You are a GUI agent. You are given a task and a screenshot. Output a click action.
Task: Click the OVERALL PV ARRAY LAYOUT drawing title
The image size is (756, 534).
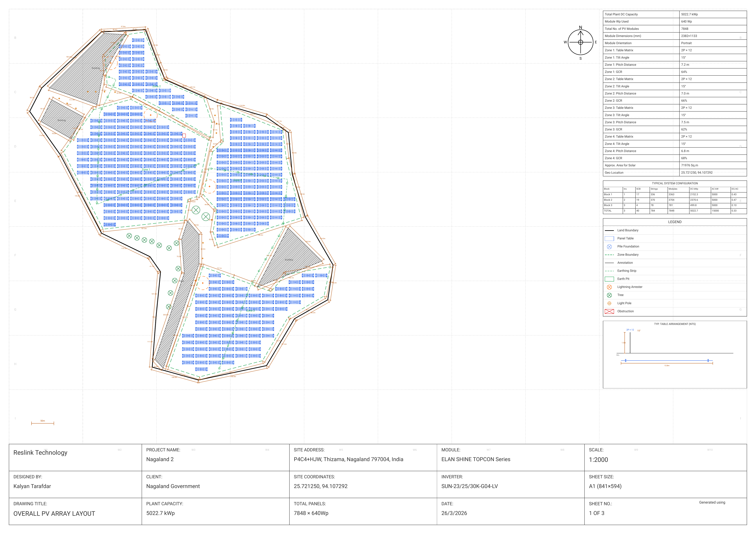(x=54, y=514)
